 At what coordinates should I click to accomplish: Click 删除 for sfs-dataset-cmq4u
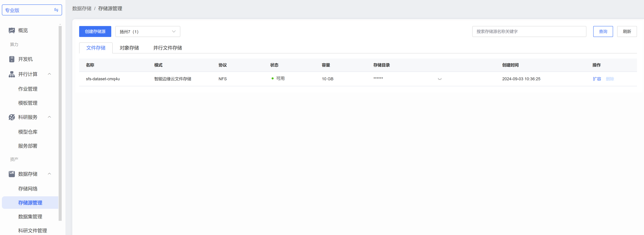[610, 79]
